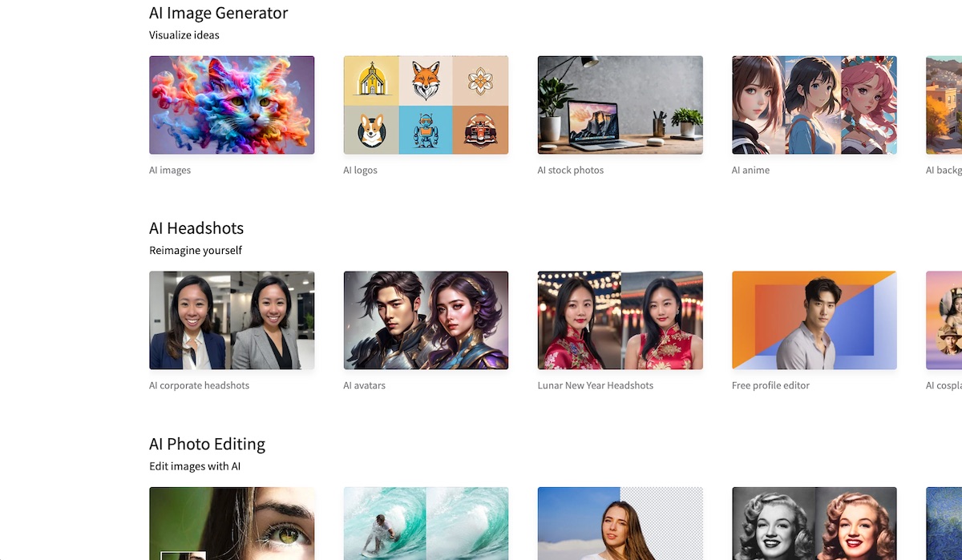Open the green eye close-up photo thumbnail
Viewport: 962px width, 560px height.
click(x=232, y=523)
